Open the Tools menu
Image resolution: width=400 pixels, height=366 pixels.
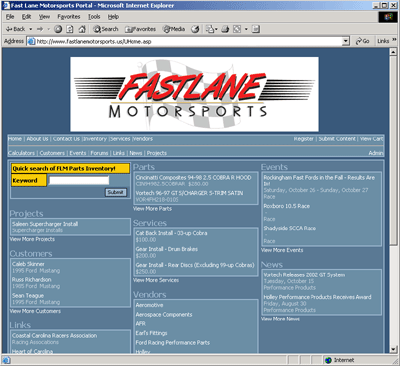pos(94,17)
